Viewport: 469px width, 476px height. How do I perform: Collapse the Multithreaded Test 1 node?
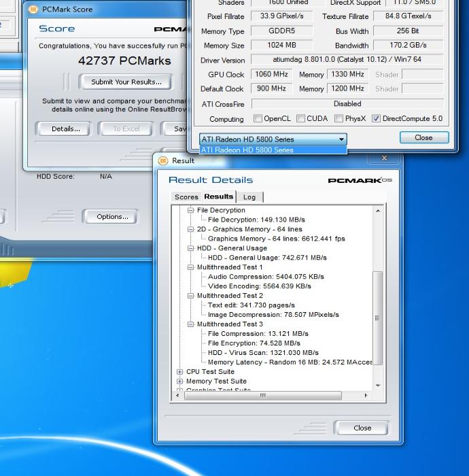(190, 267)
